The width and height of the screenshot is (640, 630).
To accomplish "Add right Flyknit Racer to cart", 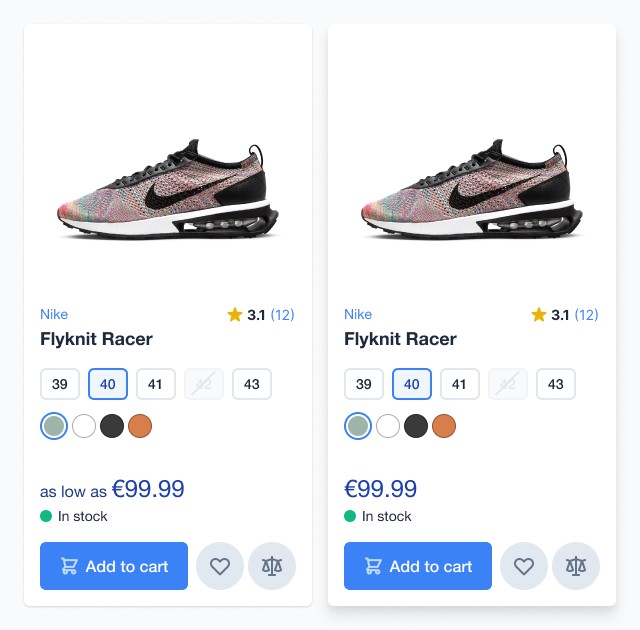I will pos(418,566).
